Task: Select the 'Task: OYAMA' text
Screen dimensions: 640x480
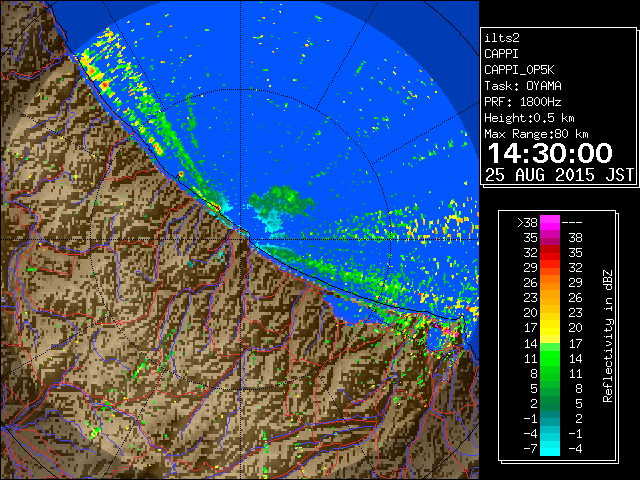Action: tap(523, 86)
